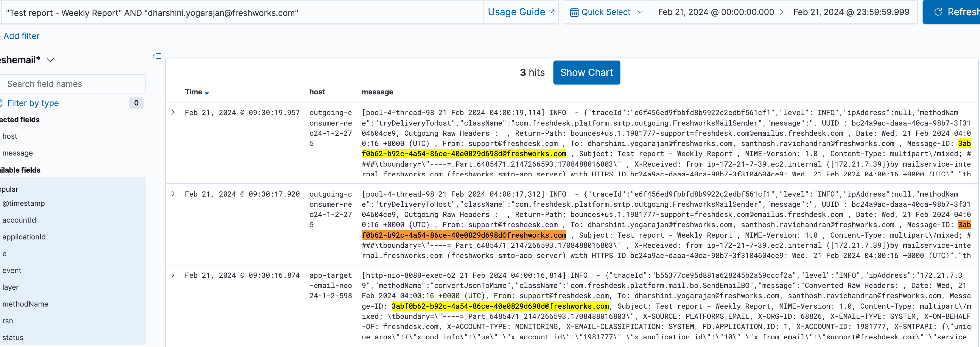Click the Add filter link
Viewport: 980px width, 347px height.
click(x=21, y=36)
